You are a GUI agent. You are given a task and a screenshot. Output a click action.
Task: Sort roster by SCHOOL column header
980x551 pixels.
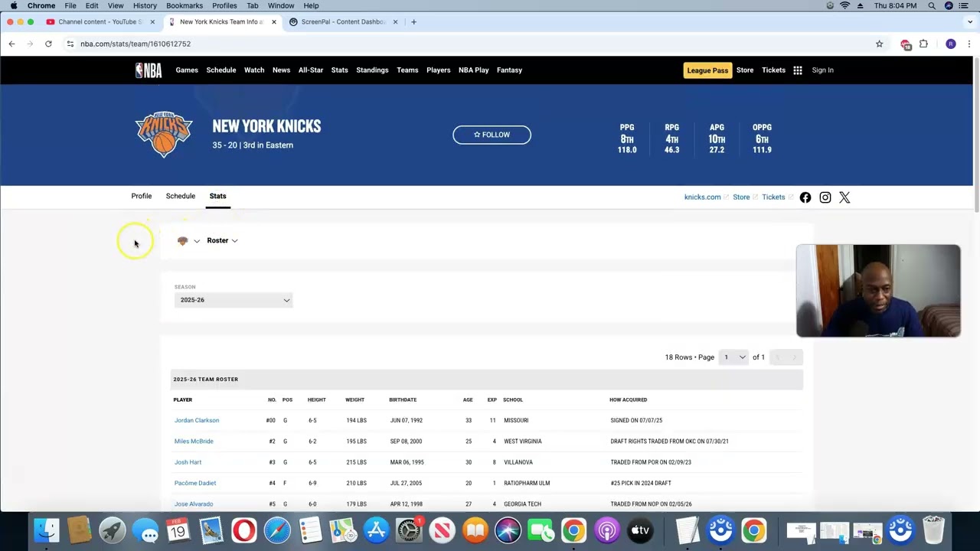click(x=513, y=399)
